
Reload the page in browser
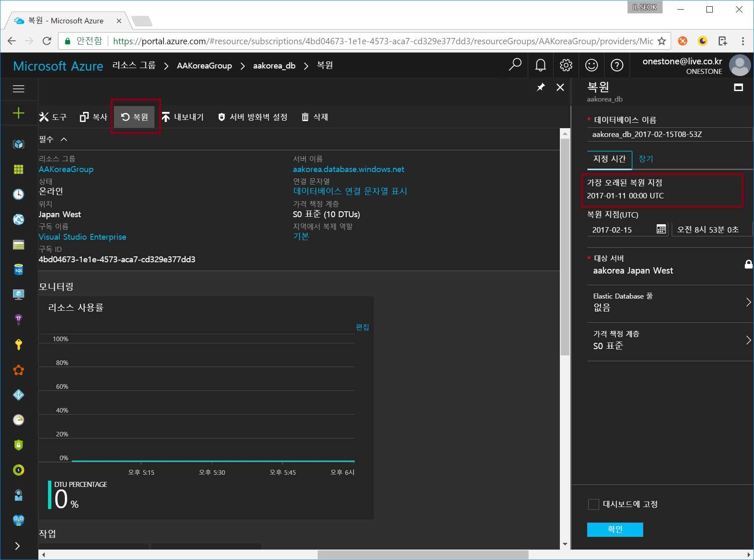pyautogui.click(x=47, y=41)
